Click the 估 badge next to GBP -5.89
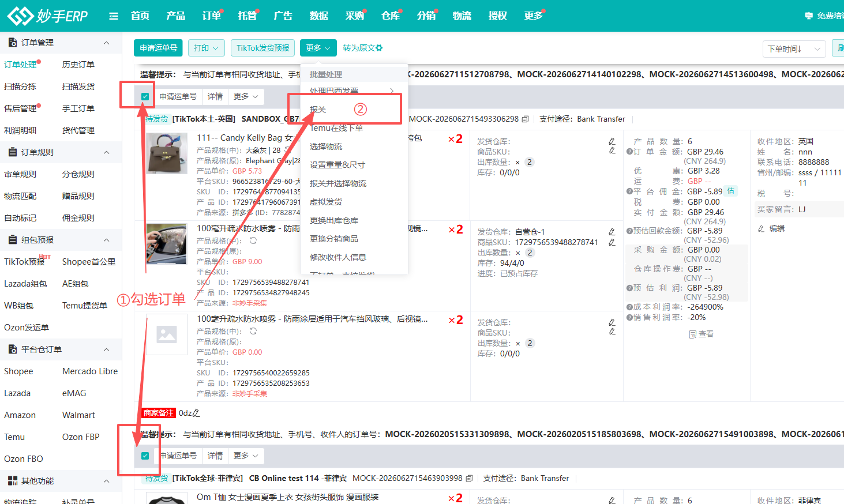 click(731, 191)
